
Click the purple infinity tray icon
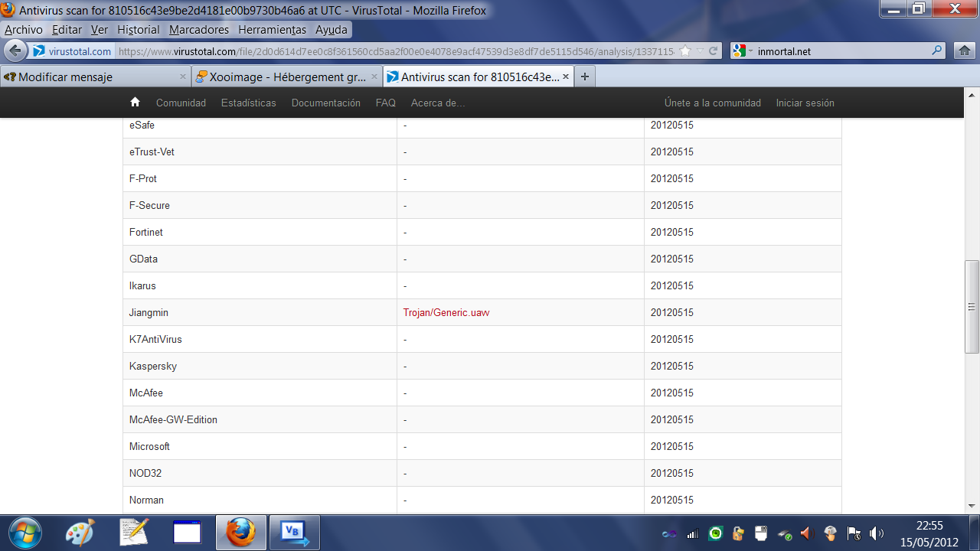coord(670,533)
